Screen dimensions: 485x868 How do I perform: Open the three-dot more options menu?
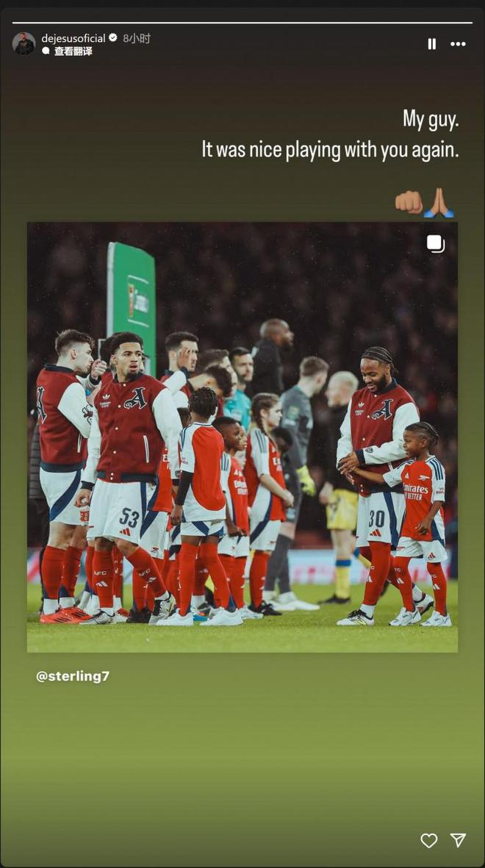click(x=458, y=44)
